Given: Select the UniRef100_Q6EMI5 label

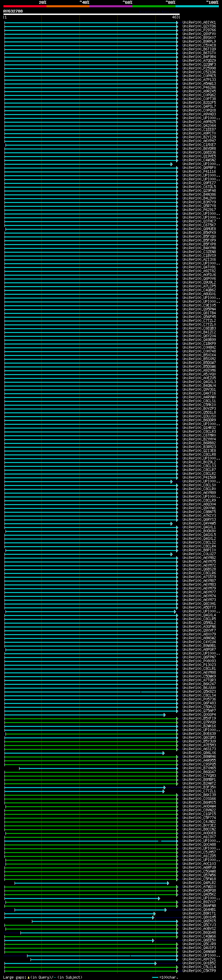Looking at the screenshot, I should click(199, 921).
